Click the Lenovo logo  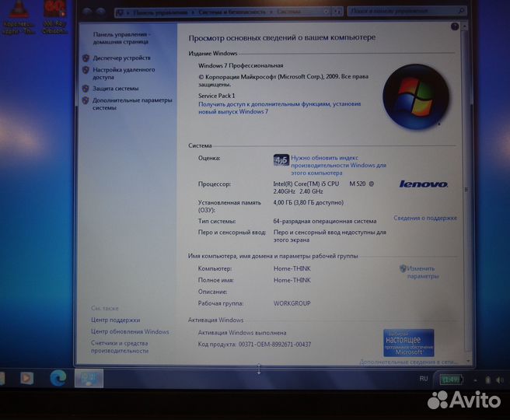424,184
